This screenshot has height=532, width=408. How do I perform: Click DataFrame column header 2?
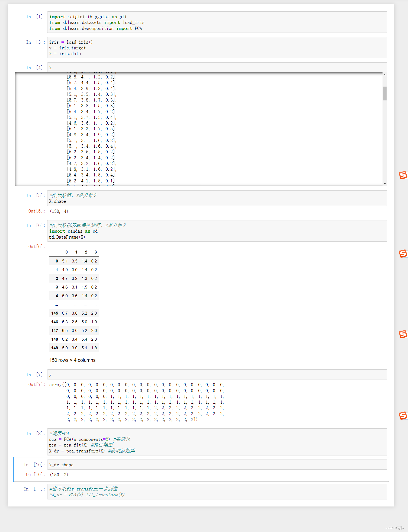(86, 252)
